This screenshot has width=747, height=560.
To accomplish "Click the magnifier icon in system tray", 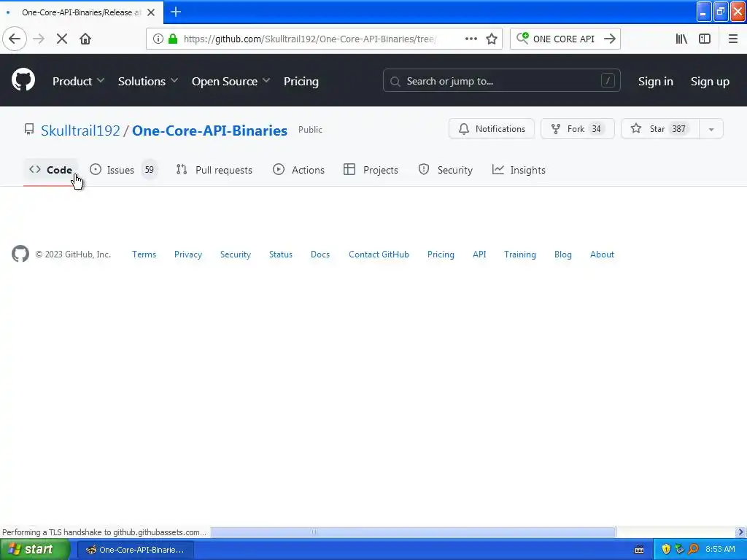I will click(694, 550).
